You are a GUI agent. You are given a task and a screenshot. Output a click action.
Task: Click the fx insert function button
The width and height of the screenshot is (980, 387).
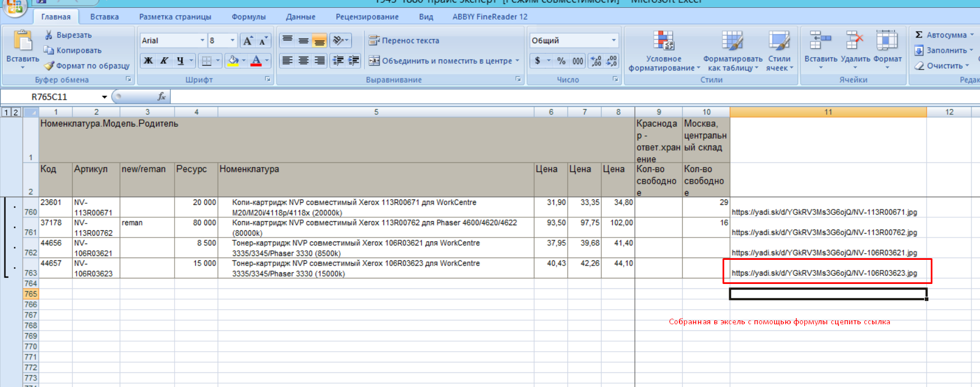click(162, 96)
